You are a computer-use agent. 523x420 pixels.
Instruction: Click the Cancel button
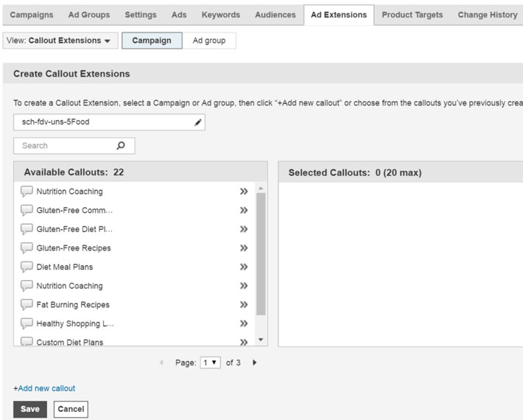[x=71, y=410]
